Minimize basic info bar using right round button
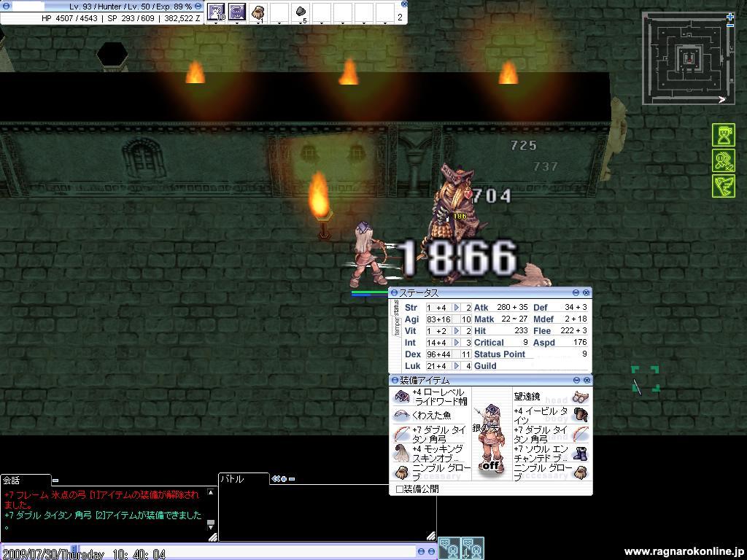Screen dimensions: 747x560 [198, 6]
